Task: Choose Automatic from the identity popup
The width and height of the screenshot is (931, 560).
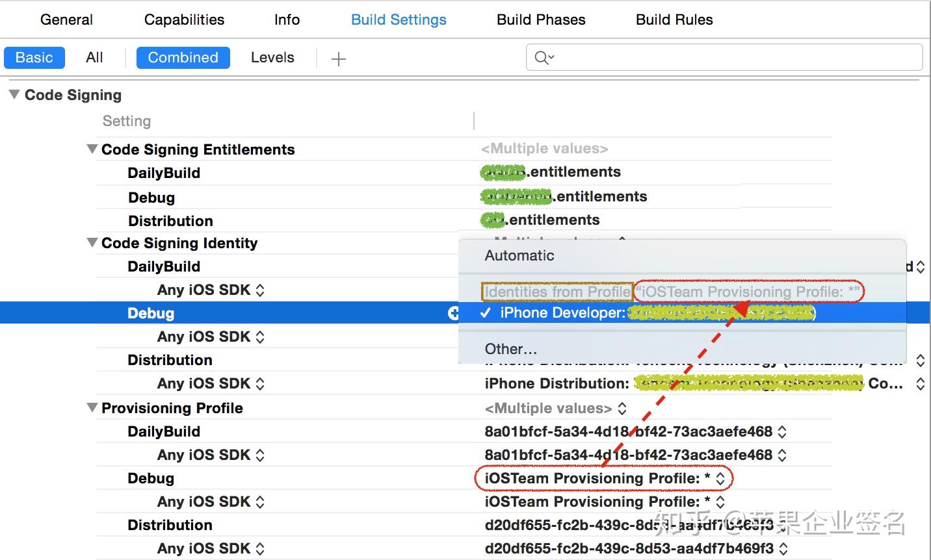Action: tap(519, 255)
